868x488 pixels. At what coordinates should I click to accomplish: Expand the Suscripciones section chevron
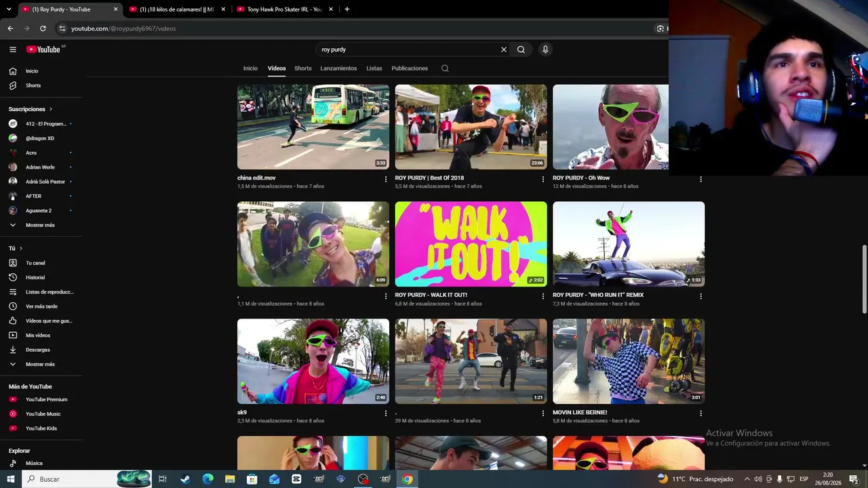click(50, 109)
